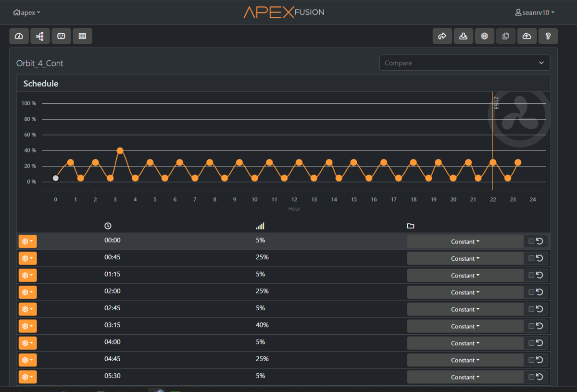Select the 40% peak point on graph
Screen dimensions: 577x392
120,151
